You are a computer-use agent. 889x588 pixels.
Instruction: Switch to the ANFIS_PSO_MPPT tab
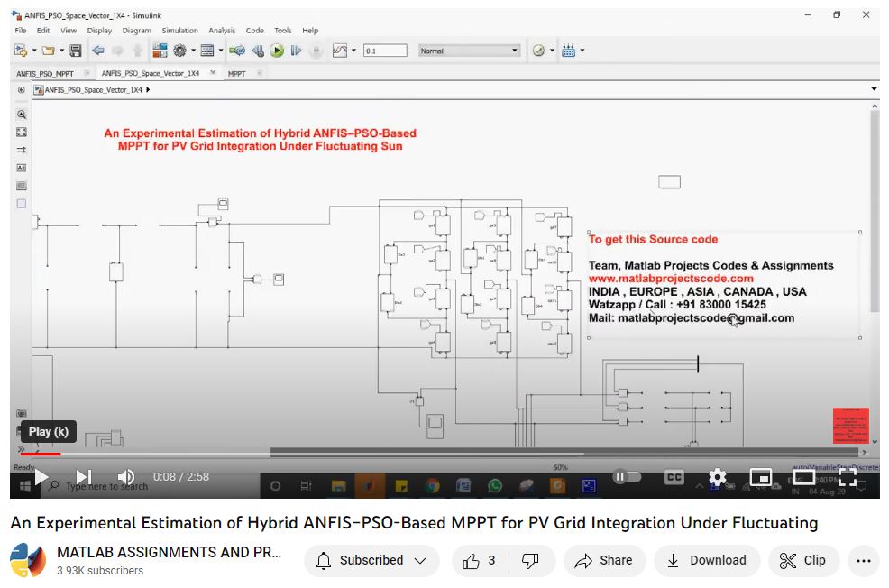pos(45,73)
